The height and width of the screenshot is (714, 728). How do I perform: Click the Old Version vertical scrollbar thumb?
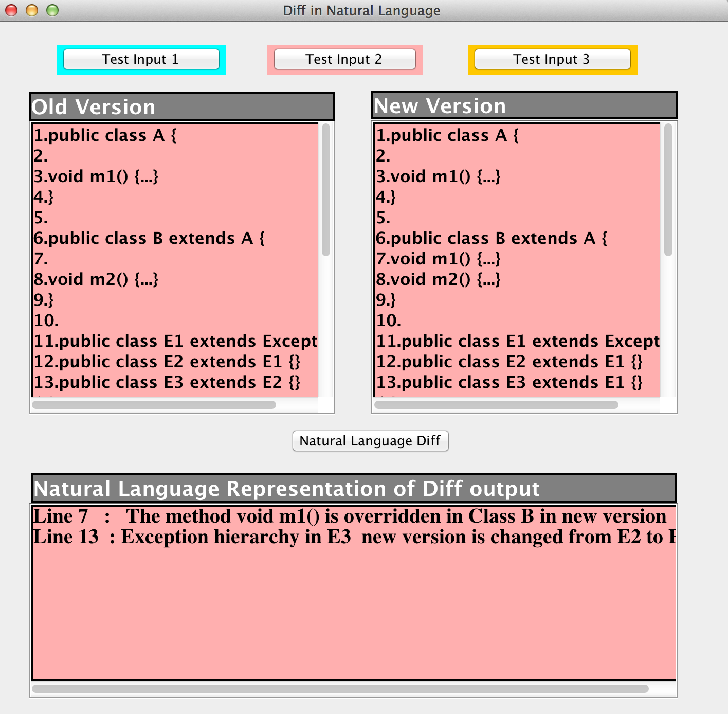click(325, 189)
